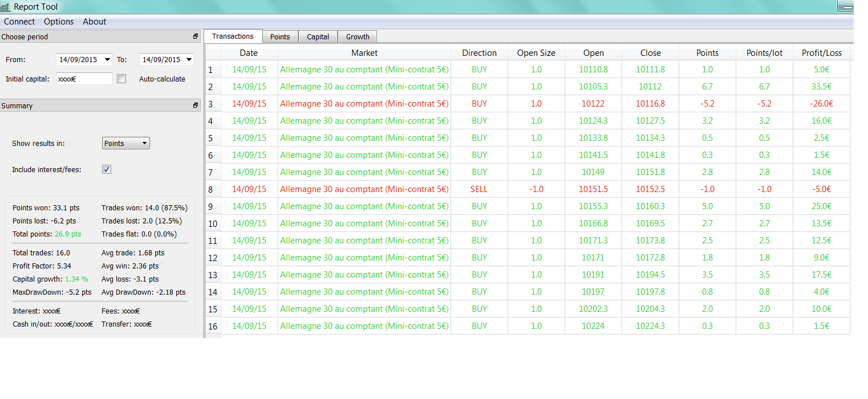Switch to the Capital tab
Screen dimensions: 868x399
pyautogui.click(x=318, y=37)
